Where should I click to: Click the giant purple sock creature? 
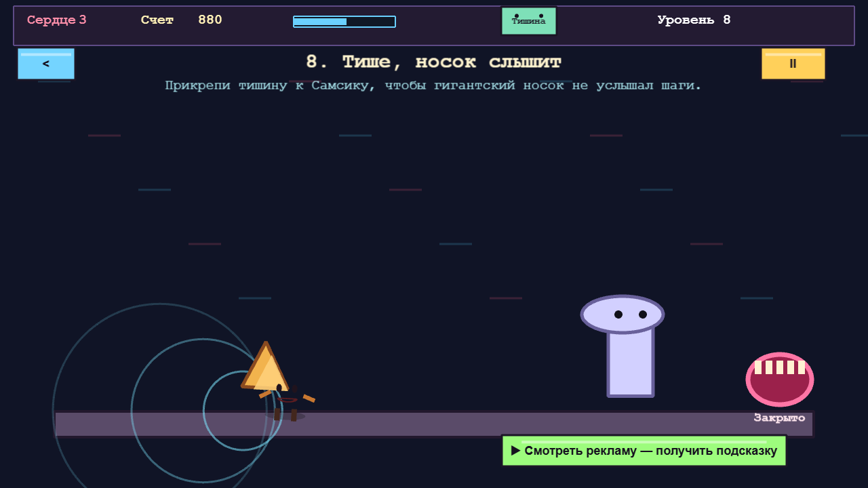pyautogui.click(x=624, y=346)
